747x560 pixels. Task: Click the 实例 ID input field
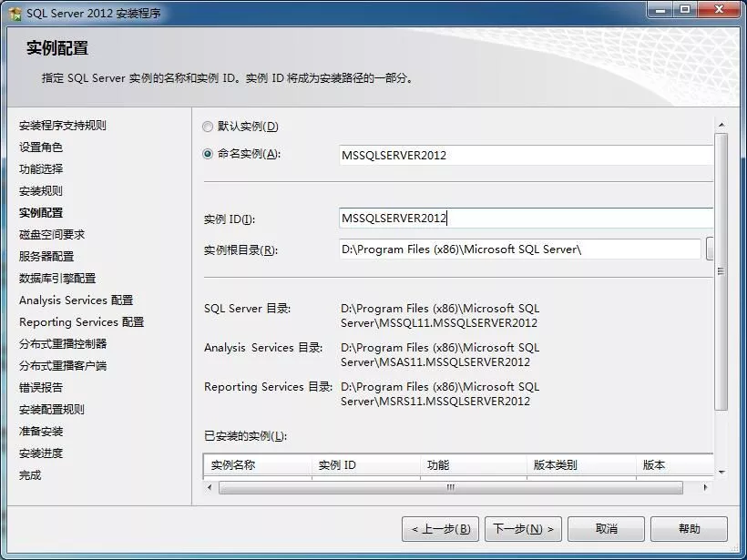pyautogui.click(x=526, y=219)
